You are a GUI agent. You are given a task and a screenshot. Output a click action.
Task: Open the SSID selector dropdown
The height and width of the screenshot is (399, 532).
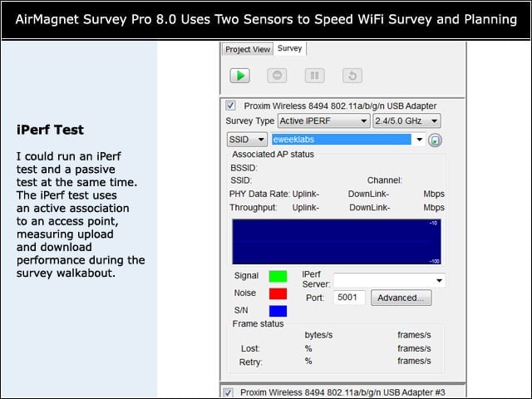pyautogui.click(x=247, y=140)
